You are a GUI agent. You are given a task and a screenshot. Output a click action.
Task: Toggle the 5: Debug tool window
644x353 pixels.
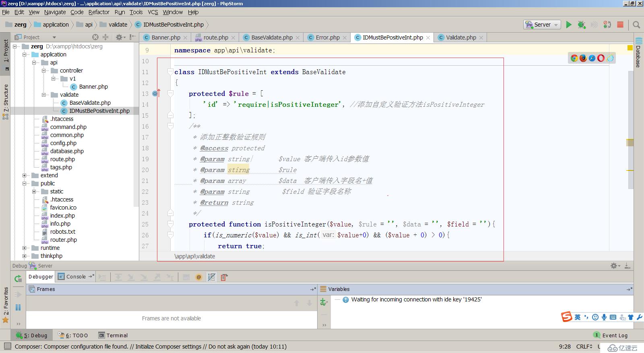pos(31,335)
